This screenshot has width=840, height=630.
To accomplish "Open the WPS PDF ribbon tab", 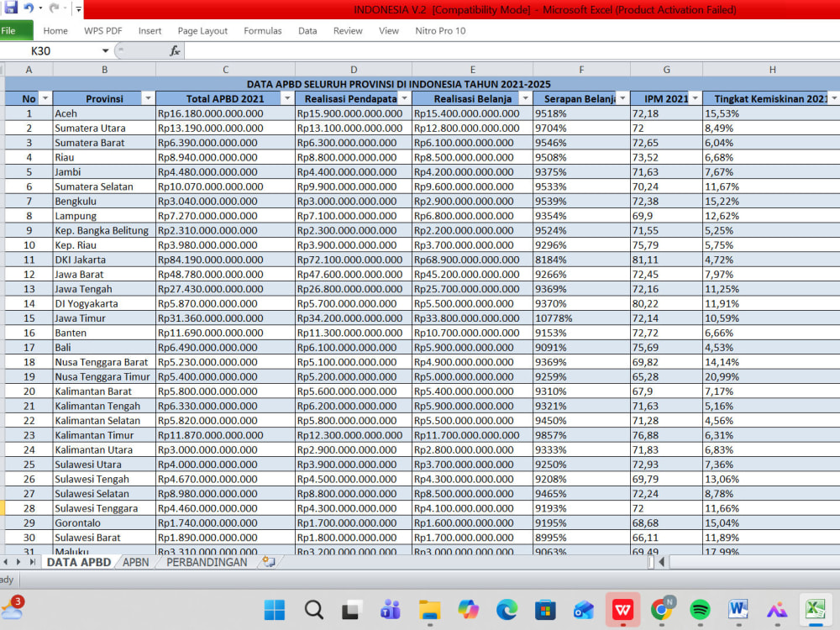I will (102, 31).
